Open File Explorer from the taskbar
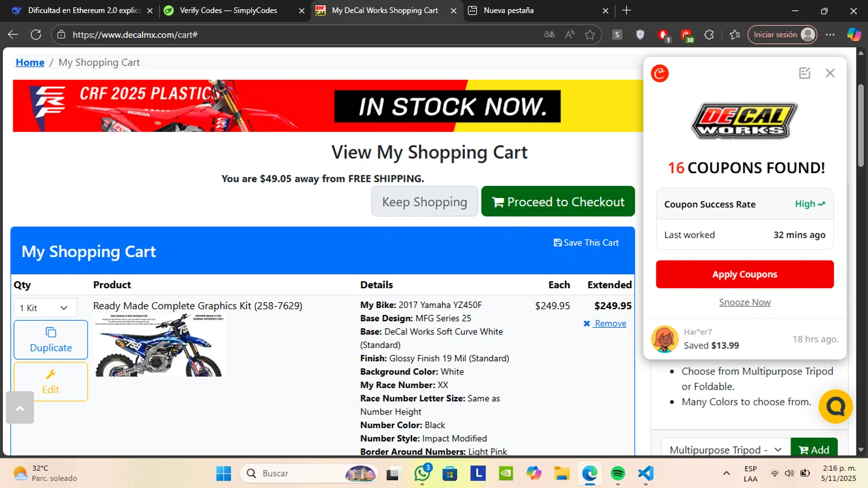This screenshot has width=868, height=488. pos(561,474)
